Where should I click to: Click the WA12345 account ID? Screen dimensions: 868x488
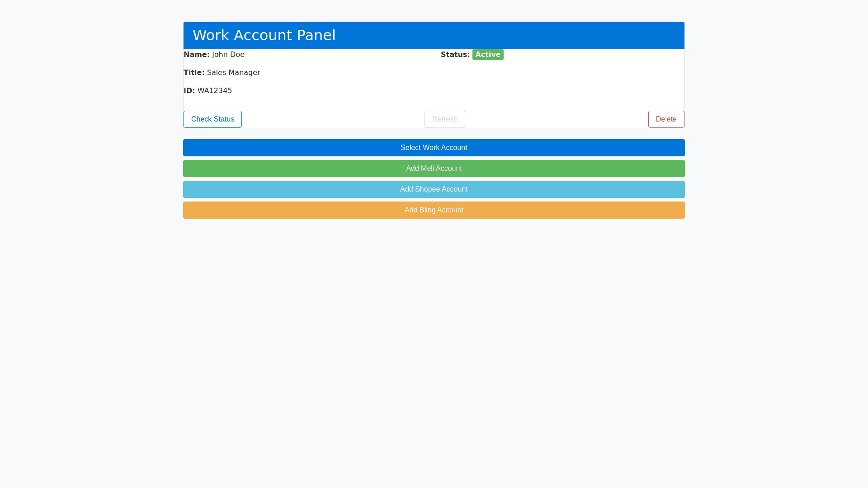[x=214, y=91]
